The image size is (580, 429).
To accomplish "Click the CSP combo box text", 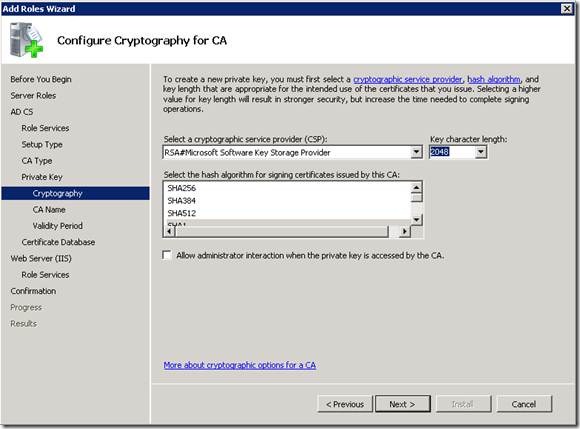I will coord(247,152).
